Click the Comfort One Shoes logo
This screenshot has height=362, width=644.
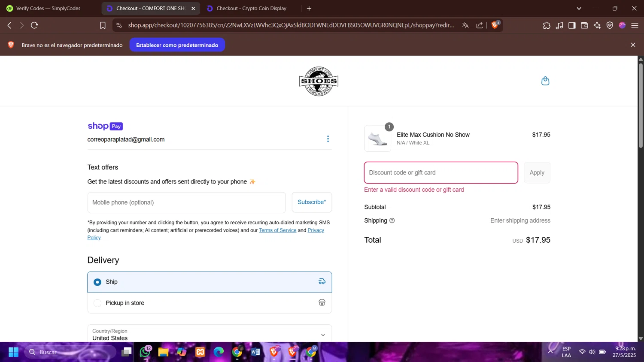point(319,81)
